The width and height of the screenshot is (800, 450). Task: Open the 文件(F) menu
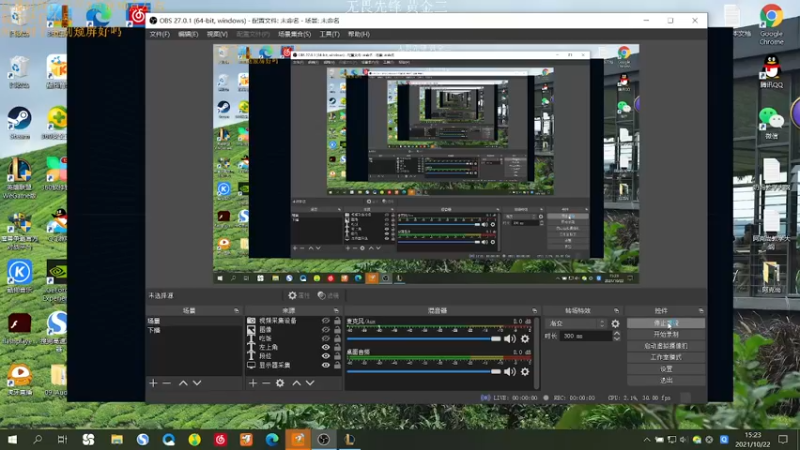tap(159, 34)
